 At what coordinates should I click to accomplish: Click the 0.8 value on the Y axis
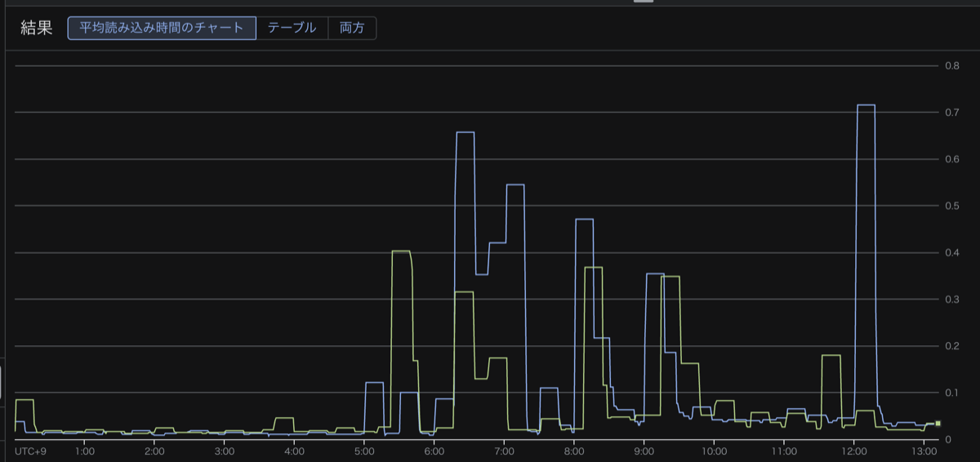(951, 66)
